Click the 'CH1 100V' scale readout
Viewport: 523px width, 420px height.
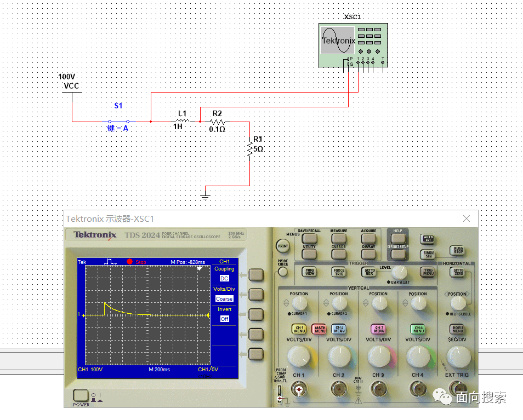point(90,370)
